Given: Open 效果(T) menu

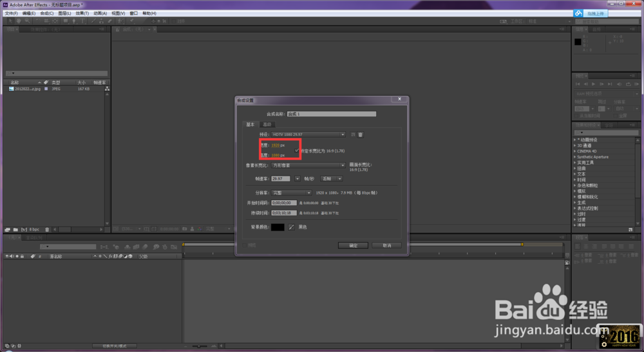Looking at the screenshot, I should click(x=82, y=14).
